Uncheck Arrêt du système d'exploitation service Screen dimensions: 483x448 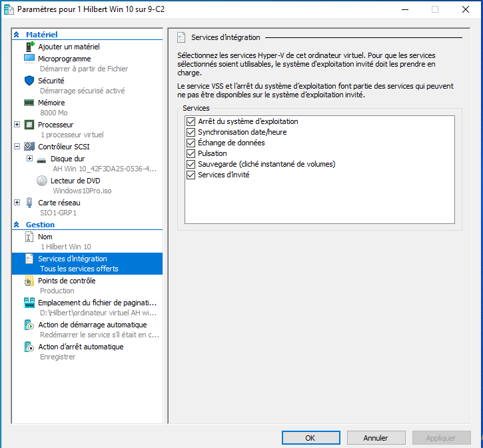tap(191, 122)
